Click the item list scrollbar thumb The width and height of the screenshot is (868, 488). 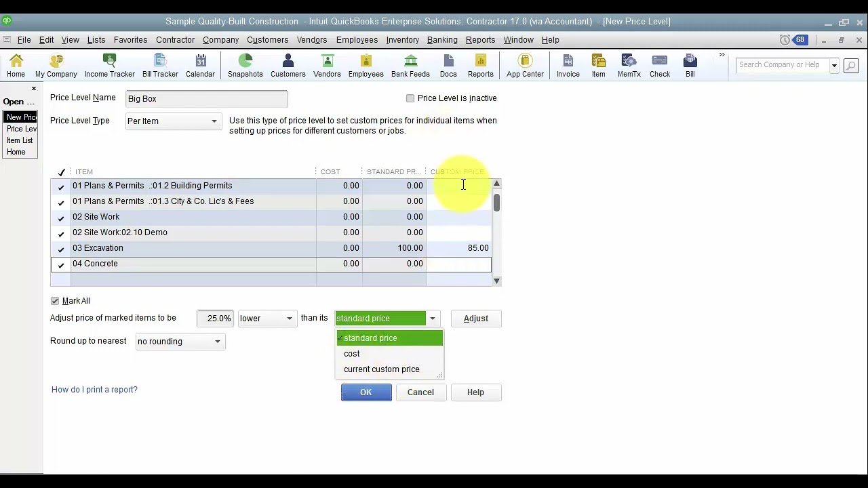[x=497, y=203]
